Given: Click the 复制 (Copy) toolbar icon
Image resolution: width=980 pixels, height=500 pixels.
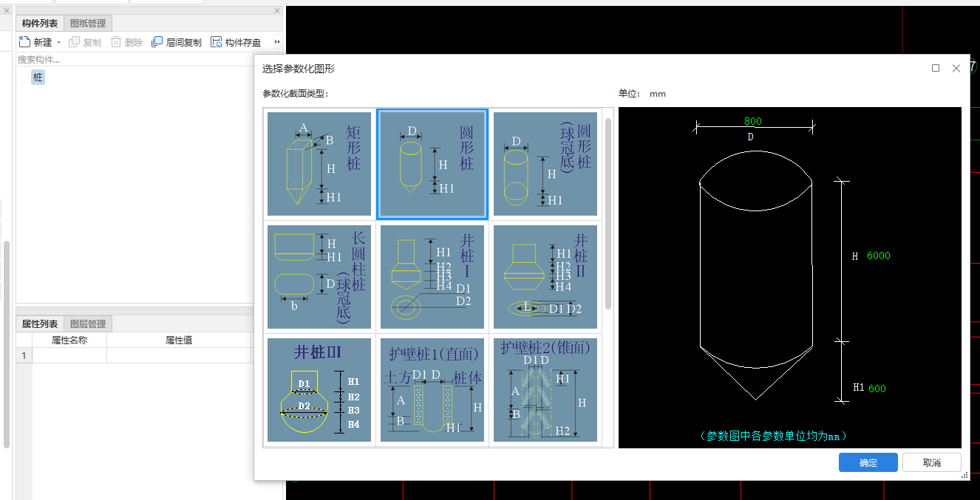Looking at the screenshot, I should pos(74,42).
